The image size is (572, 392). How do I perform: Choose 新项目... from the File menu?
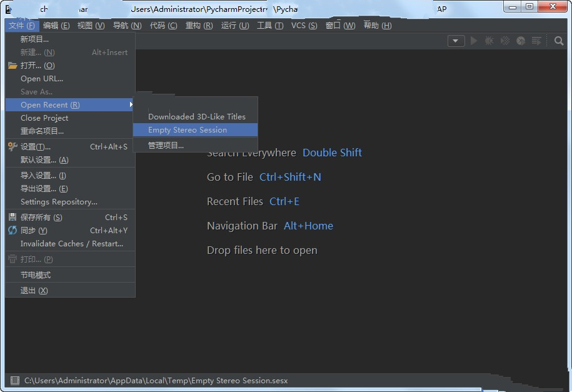coord(71,39)
